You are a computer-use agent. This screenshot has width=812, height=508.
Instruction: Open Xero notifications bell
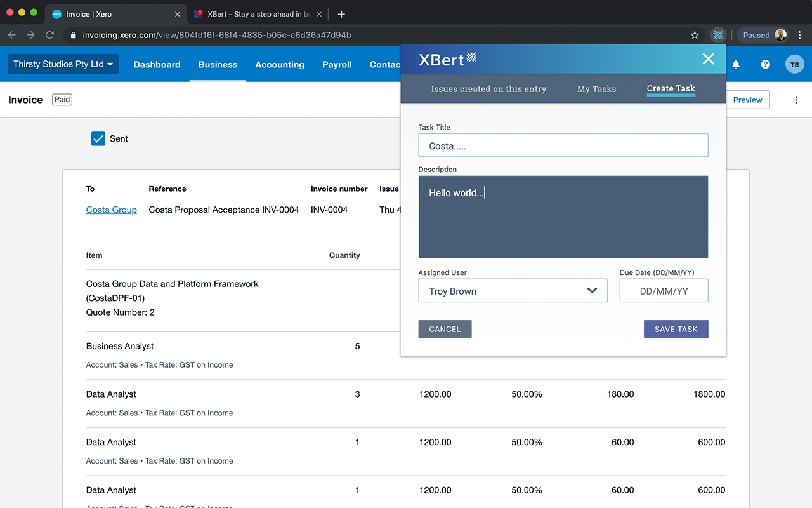(x=736, y=64)
